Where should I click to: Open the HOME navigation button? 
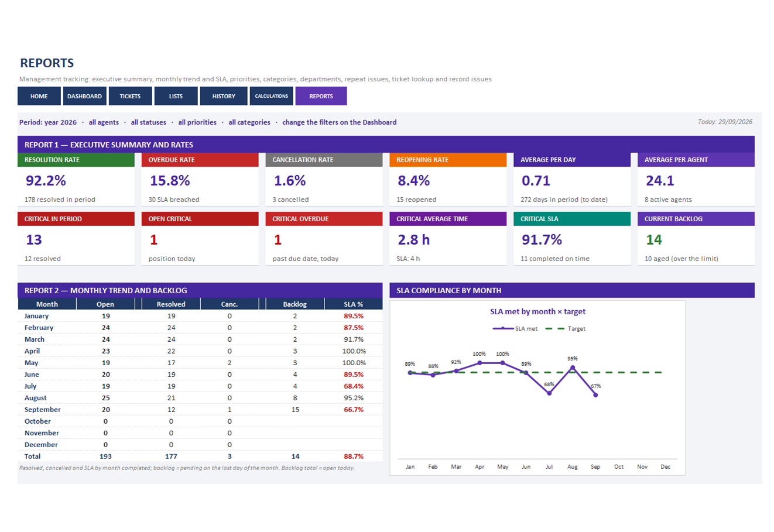pos(39,96)
